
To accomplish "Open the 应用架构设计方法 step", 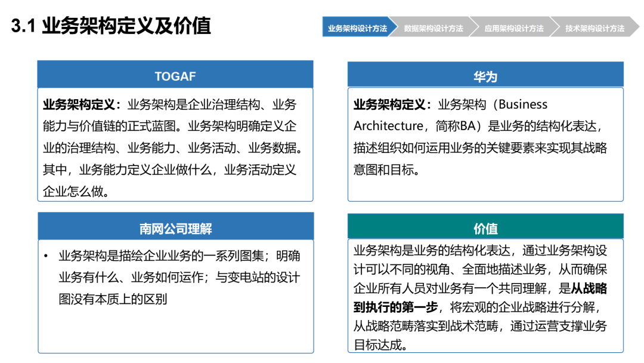I will (x=514, y=27).
